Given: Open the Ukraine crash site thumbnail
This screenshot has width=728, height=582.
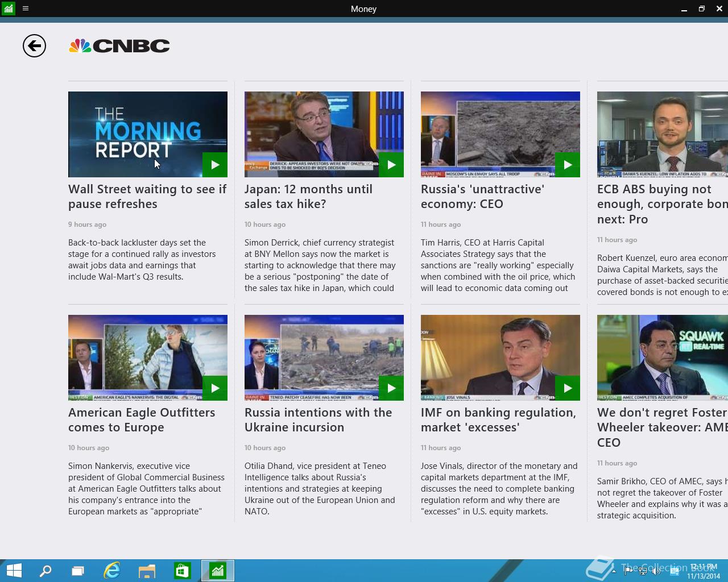Looking at the screenshot, I should tap(324, 357).
